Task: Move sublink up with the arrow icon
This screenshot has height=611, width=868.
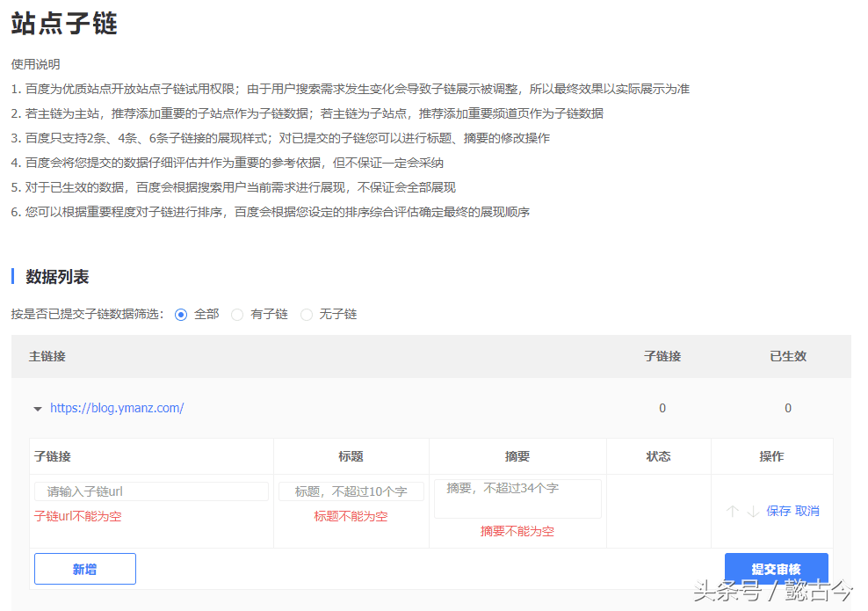Action: (733, 511)
